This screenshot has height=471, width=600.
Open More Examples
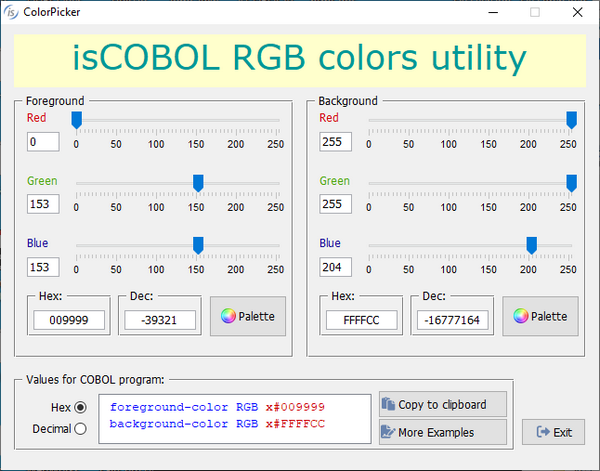coord(443,432)
